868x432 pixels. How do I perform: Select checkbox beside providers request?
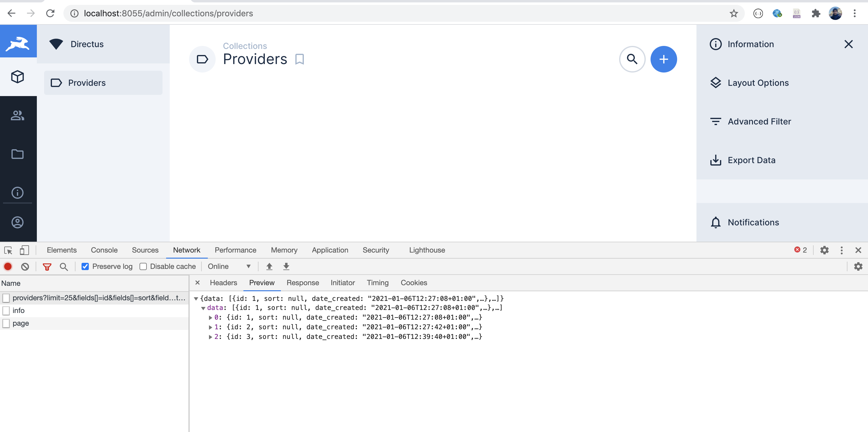6,298
